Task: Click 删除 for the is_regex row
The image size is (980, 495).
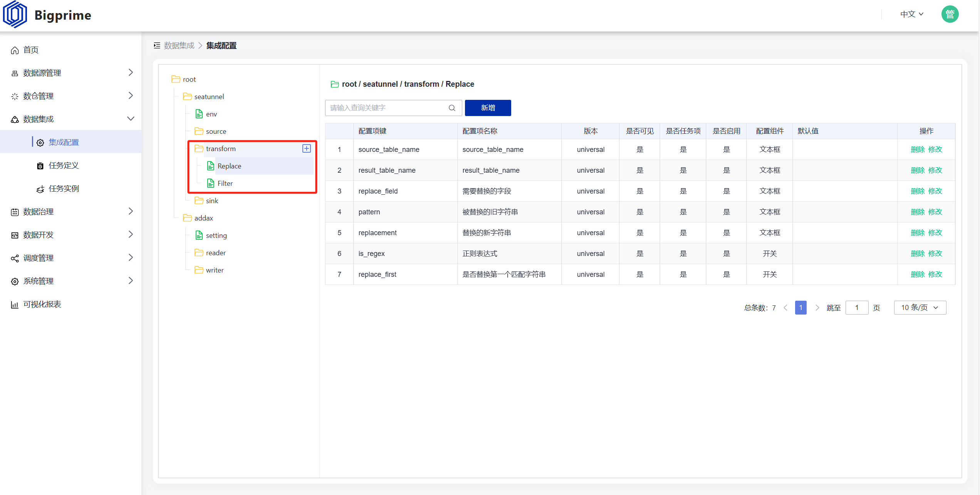Action: point(918,254)
